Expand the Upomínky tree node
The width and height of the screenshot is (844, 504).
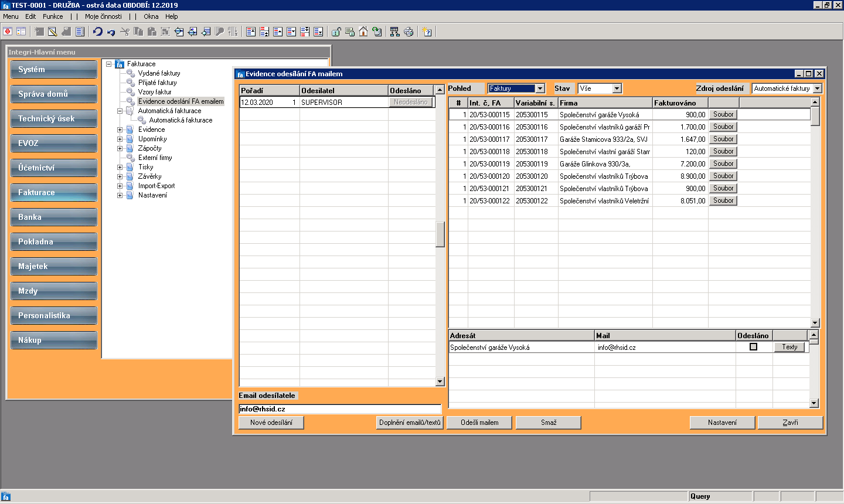[120, 139]
